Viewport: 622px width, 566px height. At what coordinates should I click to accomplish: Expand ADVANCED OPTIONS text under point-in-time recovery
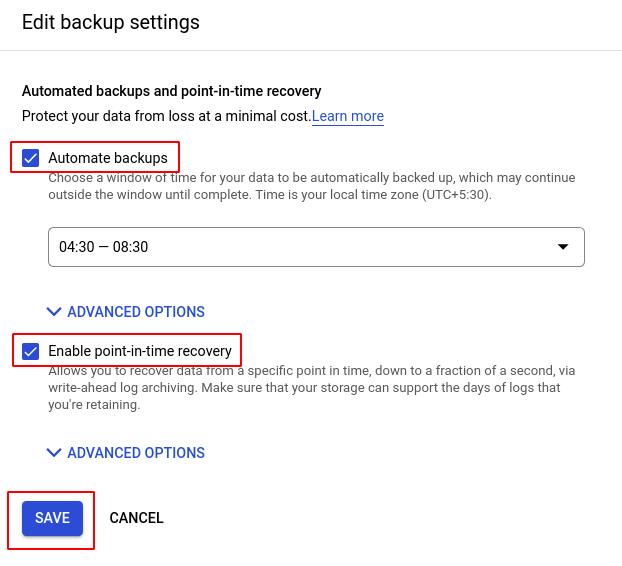tap(136, 453)
